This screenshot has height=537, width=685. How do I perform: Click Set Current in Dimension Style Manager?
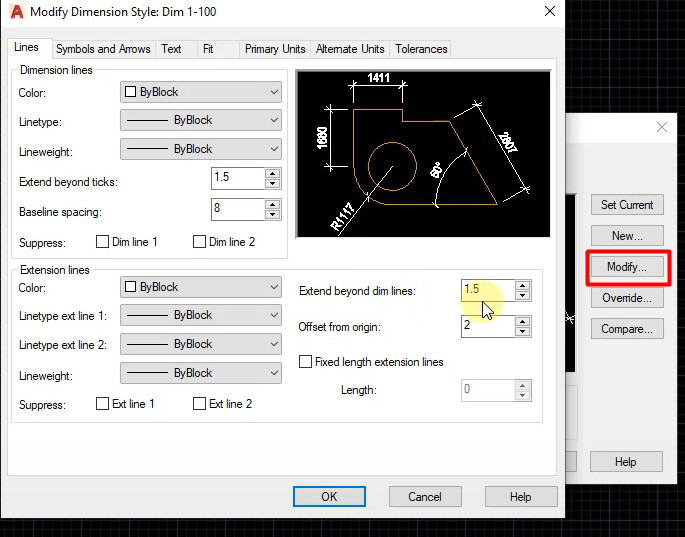[x=627, y=204]
